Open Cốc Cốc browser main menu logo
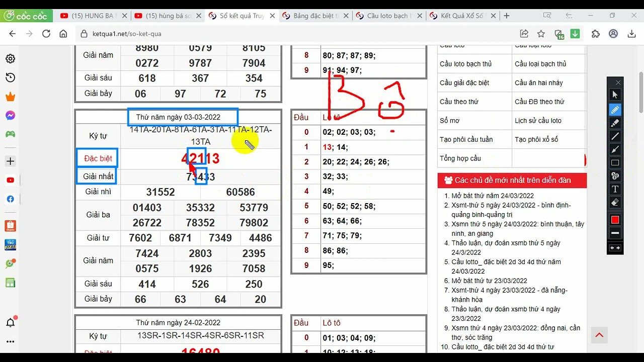Image resolution: width=644 pixels, height=362 pixels. tap(25, 16)
